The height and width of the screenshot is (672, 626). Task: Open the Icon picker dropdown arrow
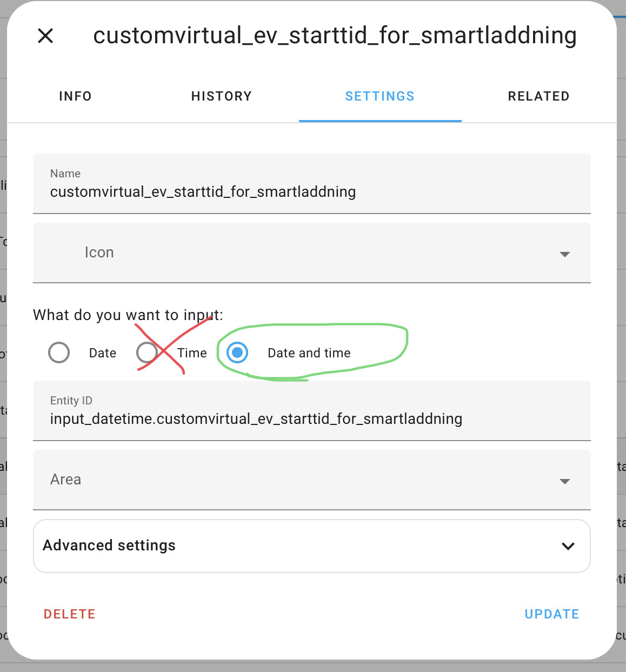564,254
